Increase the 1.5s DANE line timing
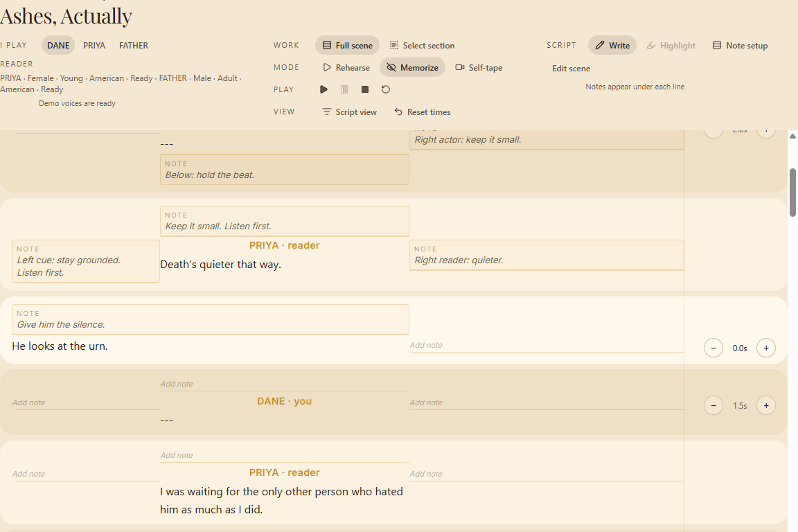The image size is (798, 532). (766, 406)
